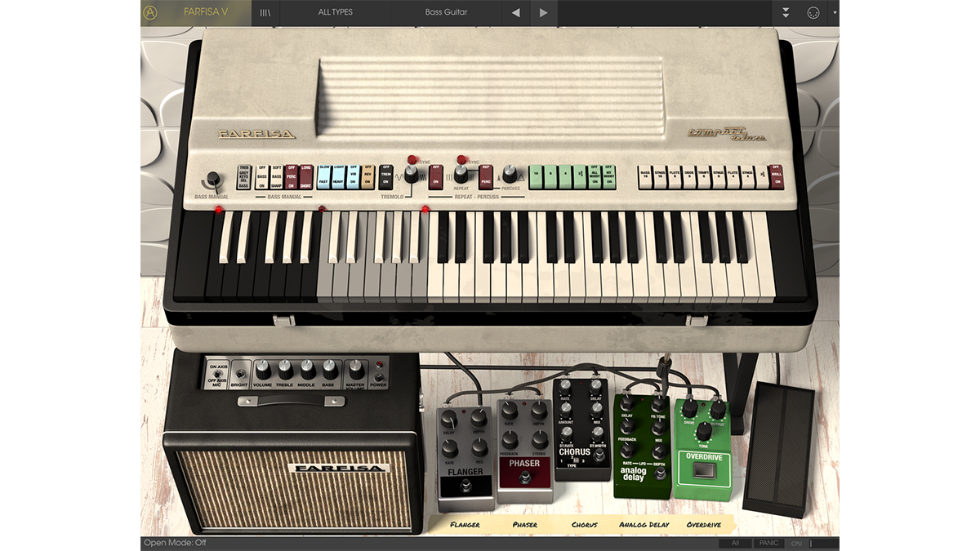The height and width of the screenshot is (551, 980).
Task: Open the MIDI settings connector icon
Action: click(x=813, y=12)
